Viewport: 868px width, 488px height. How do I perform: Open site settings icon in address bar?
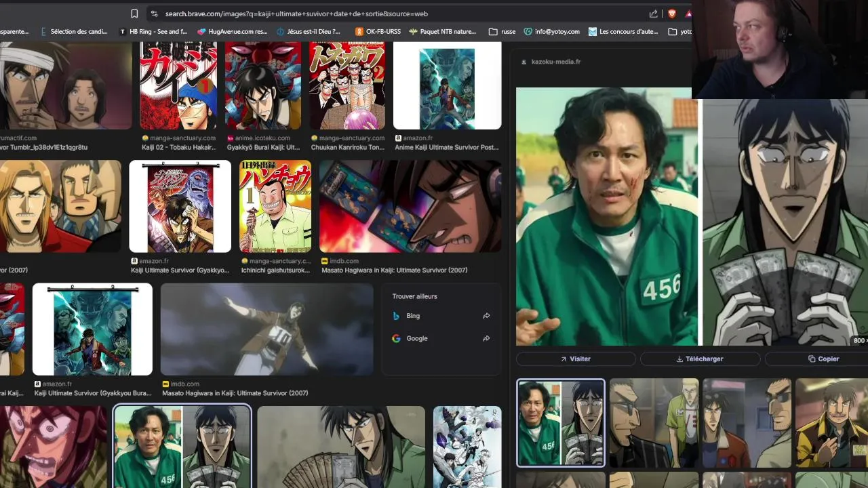coord(154,14)
